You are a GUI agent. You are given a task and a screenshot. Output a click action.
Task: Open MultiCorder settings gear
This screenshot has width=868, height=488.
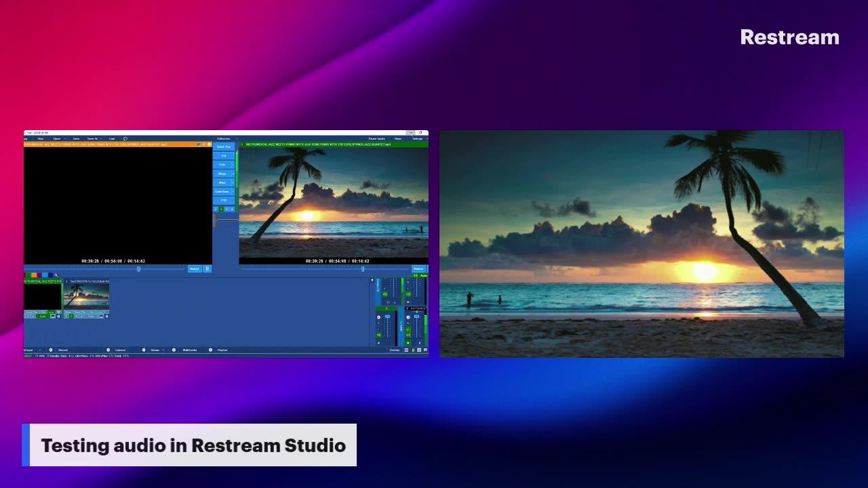coord(210,350)
